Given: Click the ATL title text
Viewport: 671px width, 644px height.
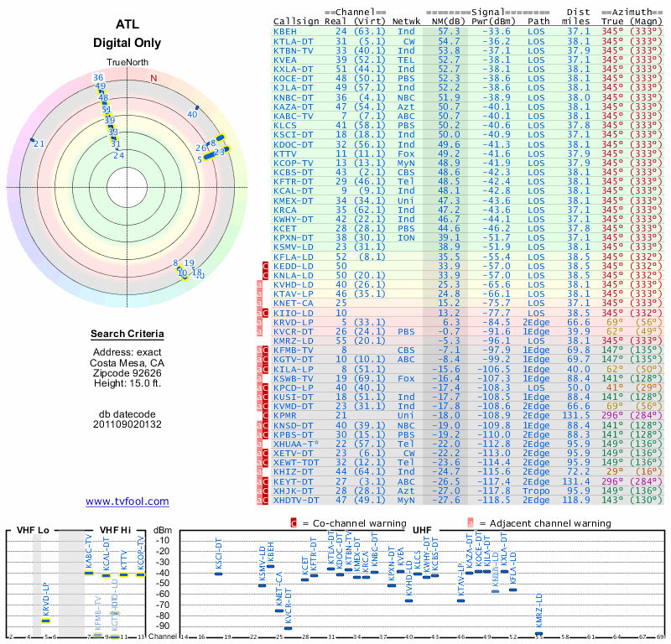Looking at the screenshot, I should pyautogui.click(x=127, y=24).
